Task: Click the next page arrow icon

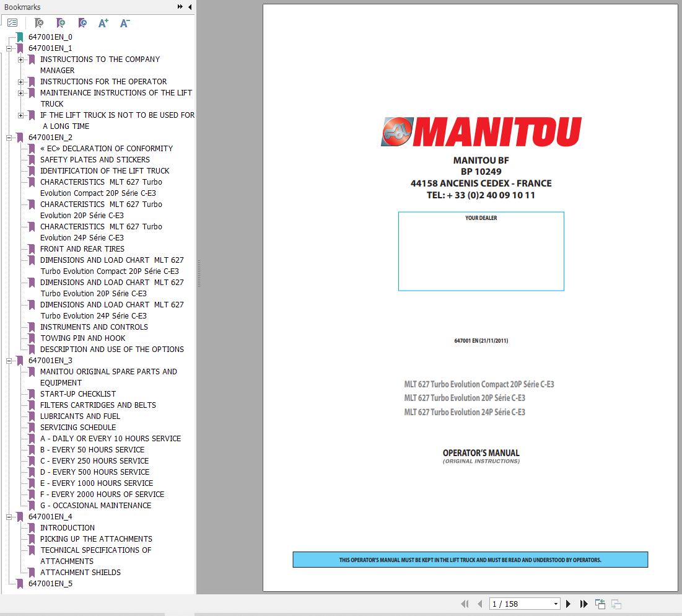Action: pos(568,603)
